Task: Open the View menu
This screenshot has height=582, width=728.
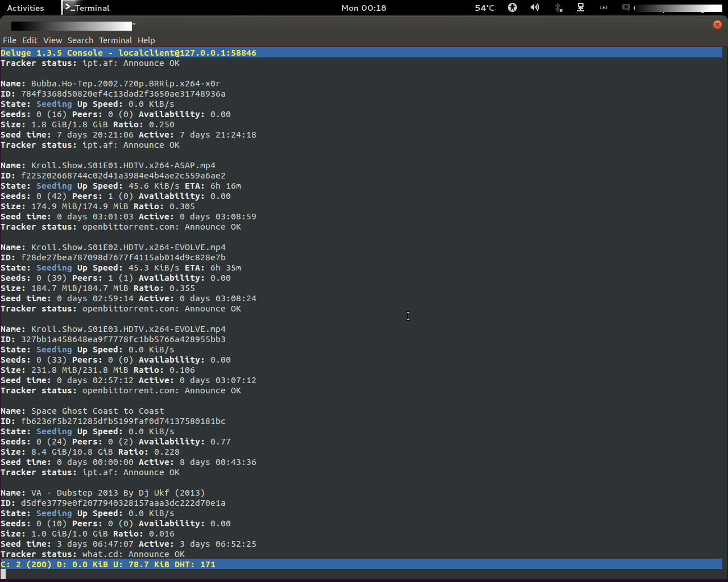Action: (x=52, y=40)
